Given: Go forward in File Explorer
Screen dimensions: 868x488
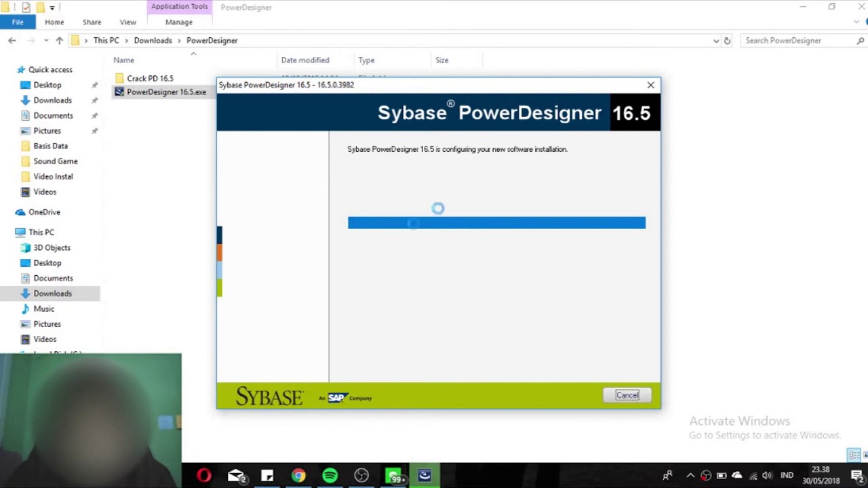Looking at the screenshot, I should [30, 41].
